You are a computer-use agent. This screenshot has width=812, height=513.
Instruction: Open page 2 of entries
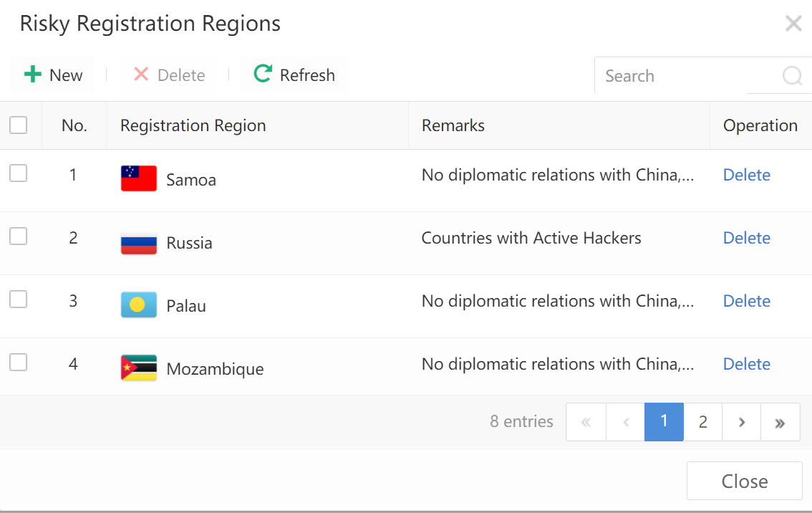702,422
